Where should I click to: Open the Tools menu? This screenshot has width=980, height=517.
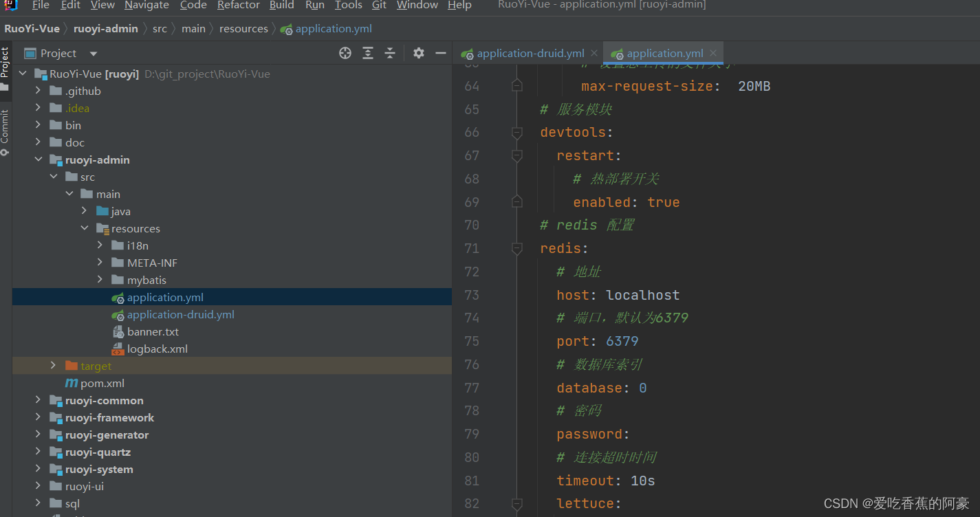pos(348,5)
